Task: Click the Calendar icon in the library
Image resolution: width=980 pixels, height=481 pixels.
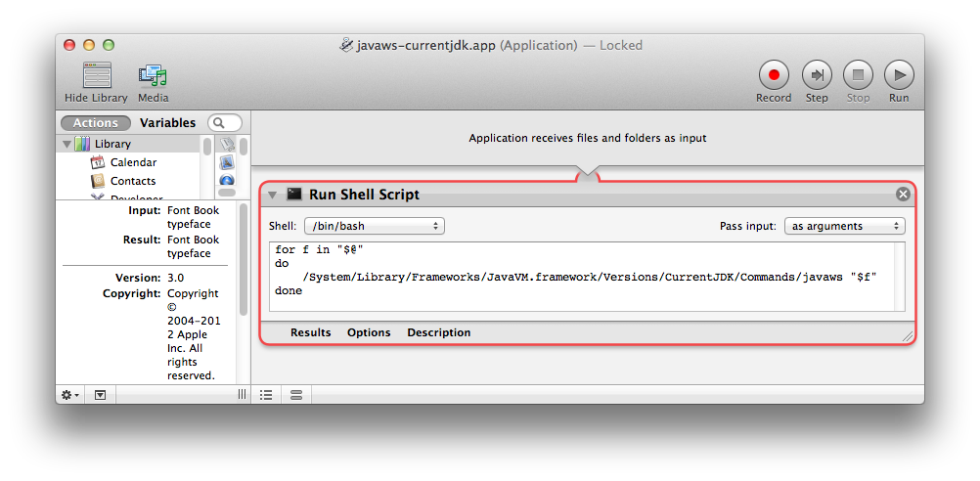Action: (x=98, y=162)
